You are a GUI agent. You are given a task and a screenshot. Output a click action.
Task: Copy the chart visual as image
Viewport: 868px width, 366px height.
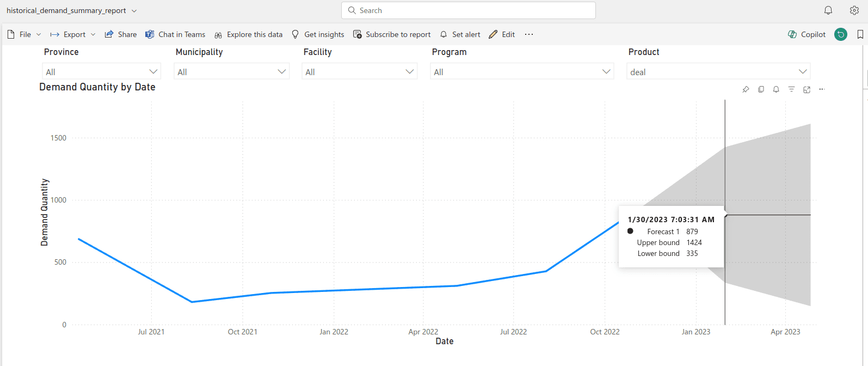(761, 89)
